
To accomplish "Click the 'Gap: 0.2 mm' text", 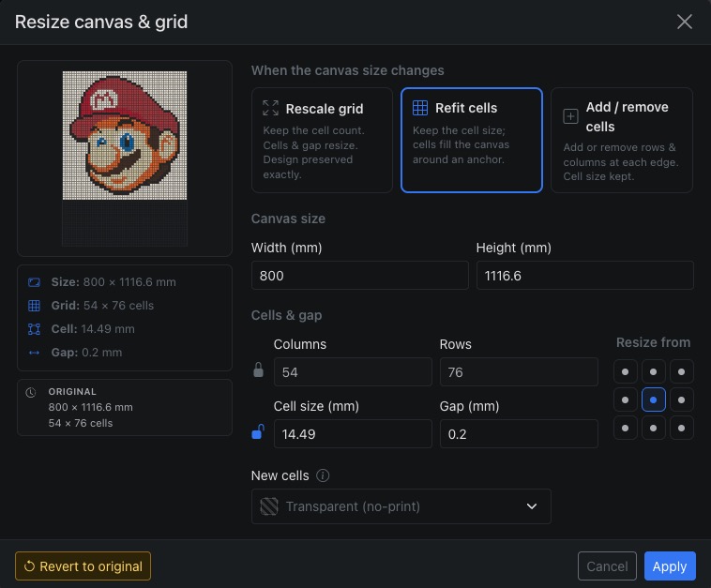I will 86,353.
